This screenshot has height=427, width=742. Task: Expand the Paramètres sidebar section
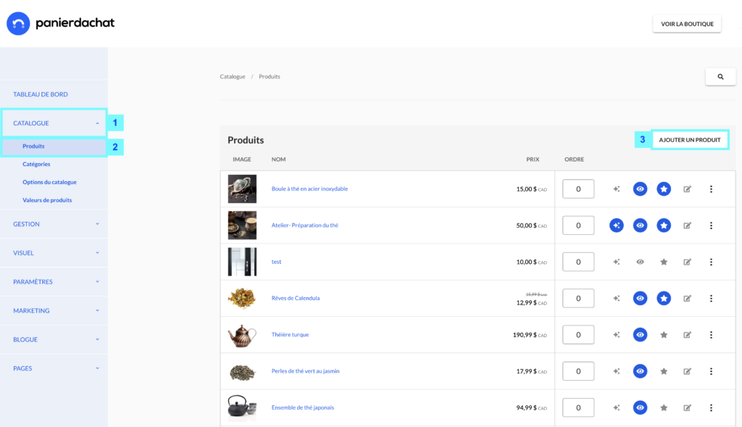click(x=54, y=282)
